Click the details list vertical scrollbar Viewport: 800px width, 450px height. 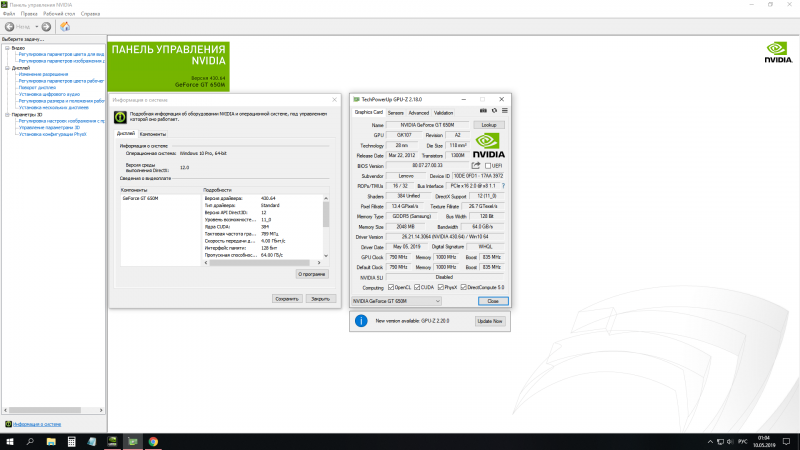click(x=325, y=225)
